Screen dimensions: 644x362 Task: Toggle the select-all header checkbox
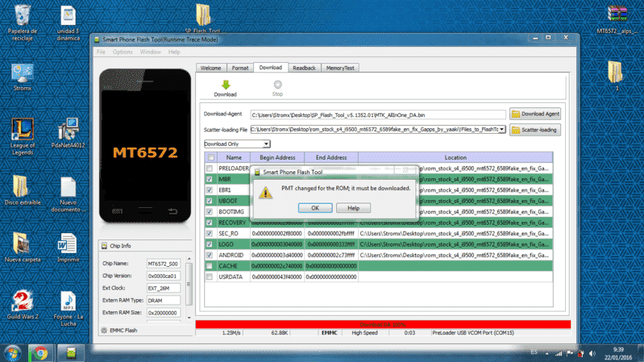[x=210, y=157]
